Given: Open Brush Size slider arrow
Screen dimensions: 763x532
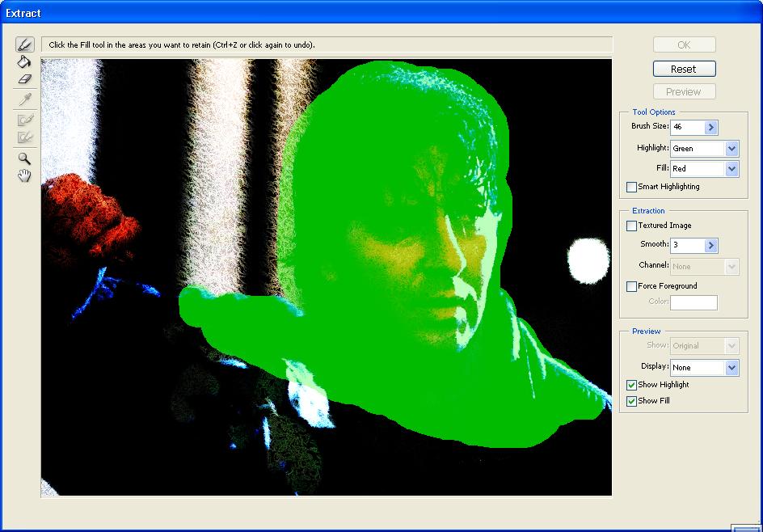Looking at the screenshot, I should pos(711,127).
